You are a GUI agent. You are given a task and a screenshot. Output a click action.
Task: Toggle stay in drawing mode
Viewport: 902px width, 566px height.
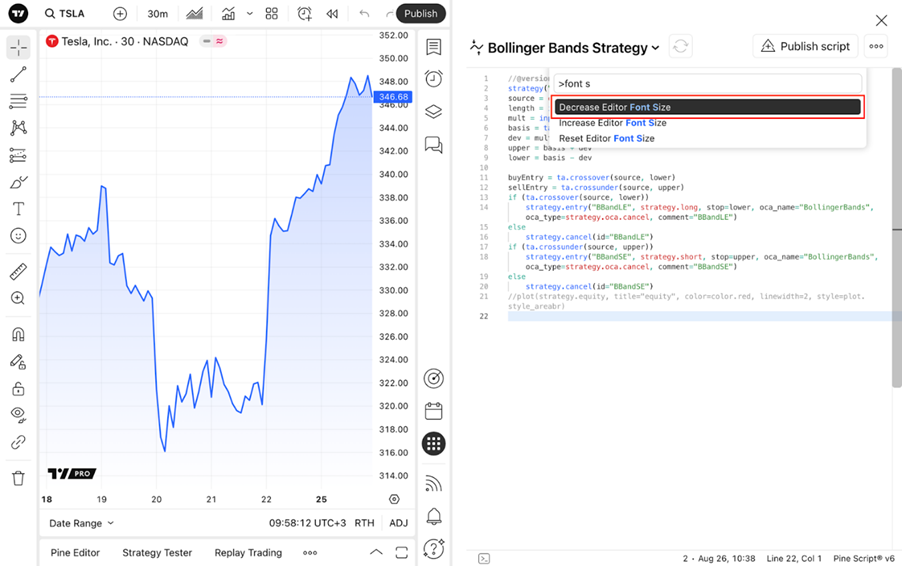click(18, 361)
